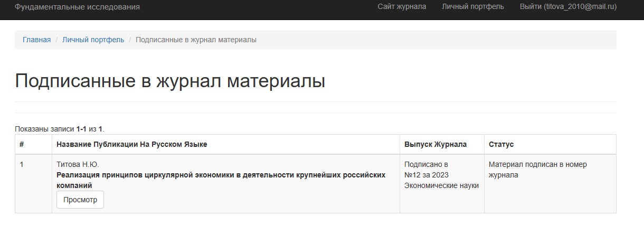The height and width of the screenshot is (225, 644).
Task: Click the Показаны записи 1-1 из 1 summary
Action: [x=59, y=129]
